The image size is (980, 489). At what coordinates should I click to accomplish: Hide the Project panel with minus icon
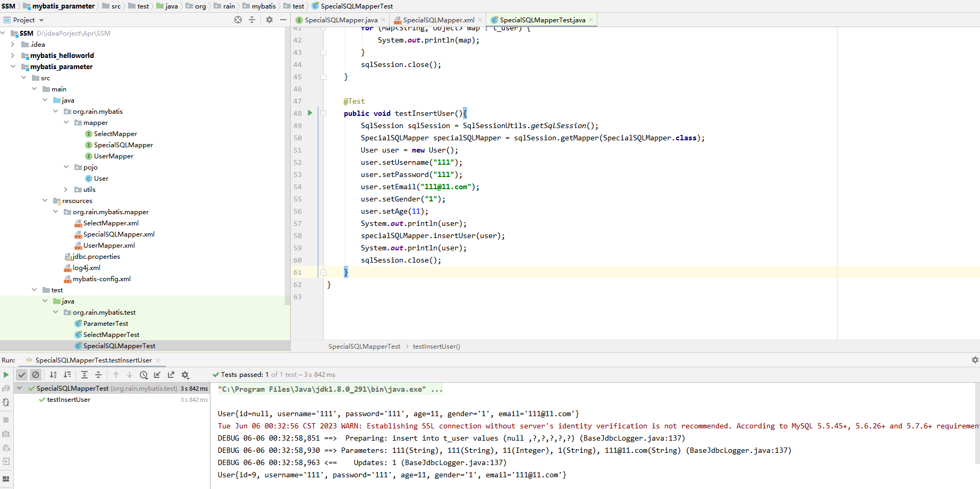click(x=283, y=20)
